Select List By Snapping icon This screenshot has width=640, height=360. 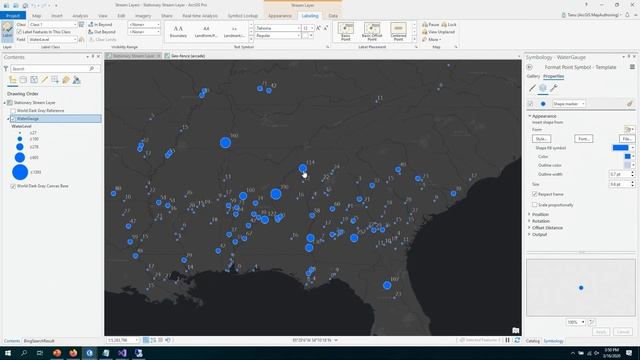(x=55, y=80)
